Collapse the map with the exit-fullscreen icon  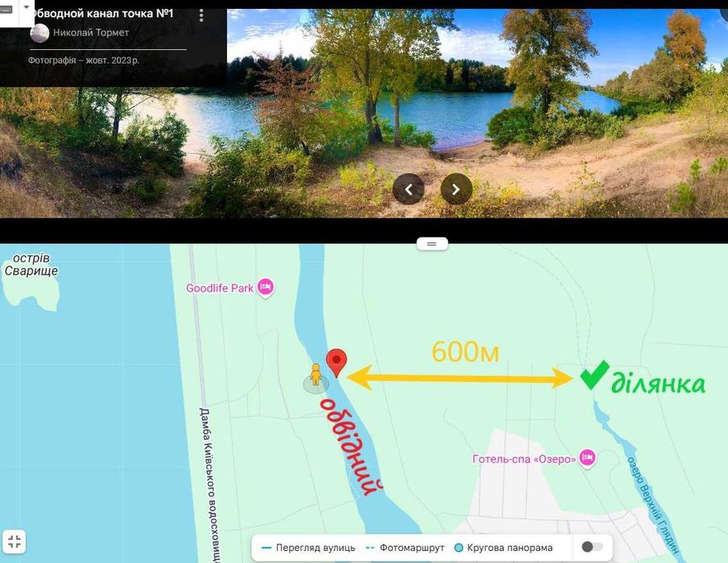14,541
